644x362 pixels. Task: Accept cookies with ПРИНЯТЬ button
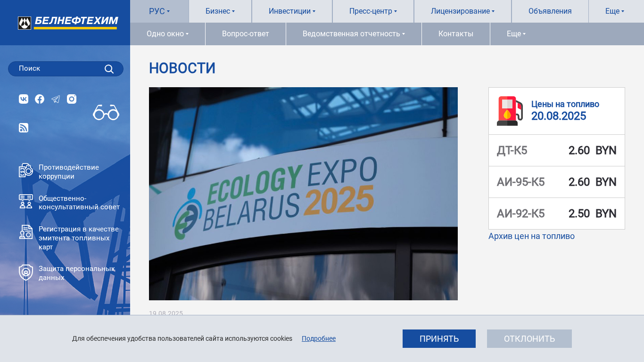[x=439, y=338]
